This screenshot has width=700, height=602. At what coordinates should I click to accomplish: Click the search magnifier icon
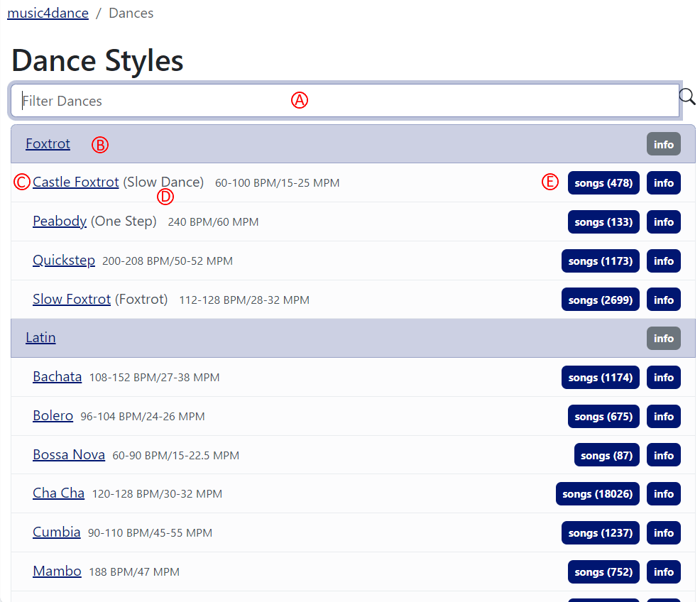pyautogui.click(x=686, y=96)
